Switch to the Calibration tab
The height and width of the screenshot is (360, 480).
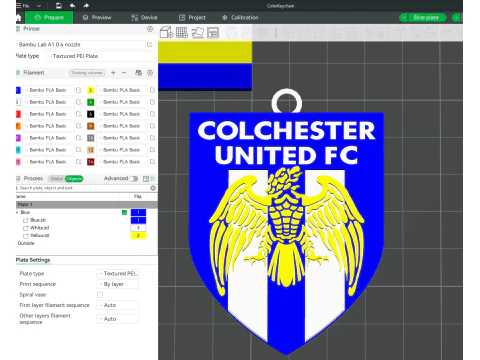[x=240, y=18]
